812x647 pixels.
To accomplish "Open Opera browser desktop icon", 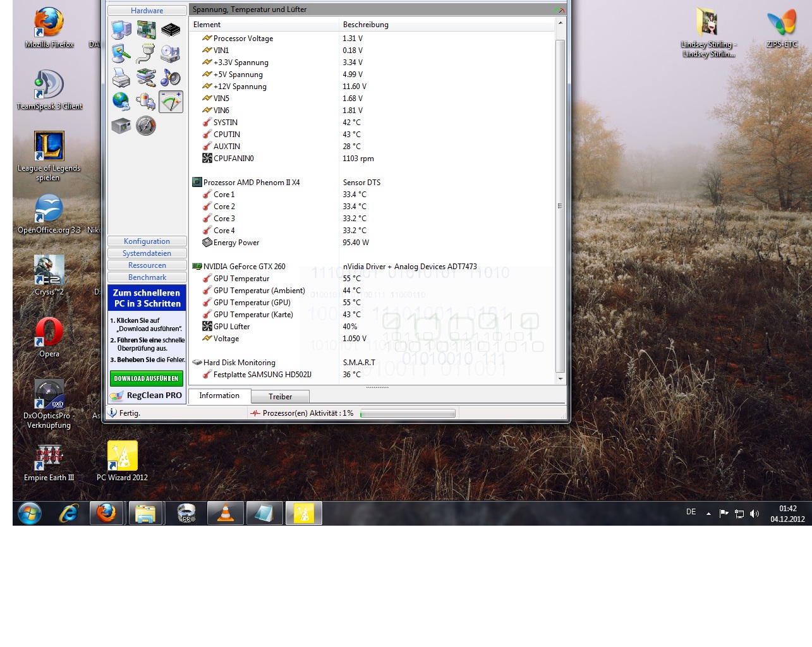I will coord(49,337).
